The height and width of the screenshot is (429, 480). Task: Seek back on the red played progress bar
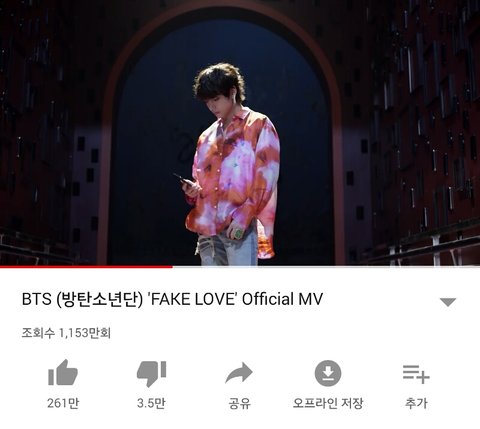(86, 267)
